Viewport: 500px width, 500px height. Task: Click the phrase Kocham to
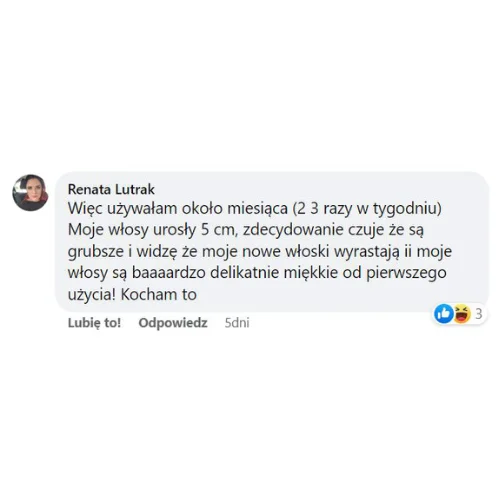(x=159, y=294)
